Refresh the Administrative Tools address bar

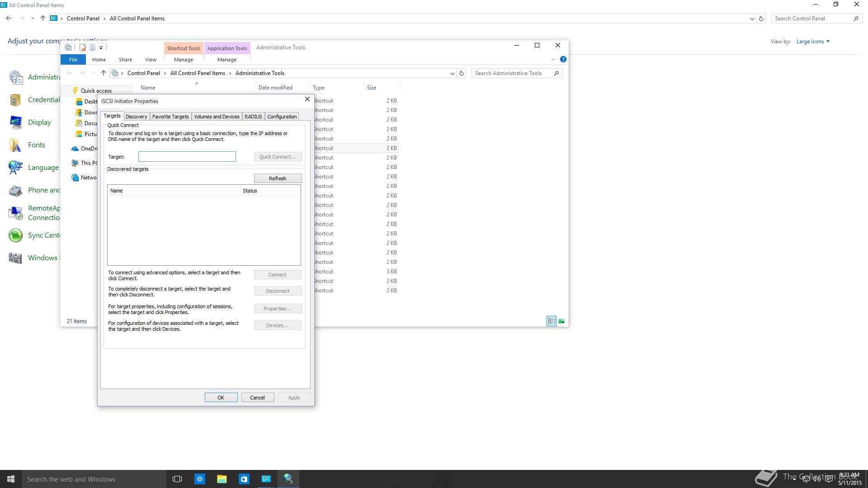coord(461,73)
